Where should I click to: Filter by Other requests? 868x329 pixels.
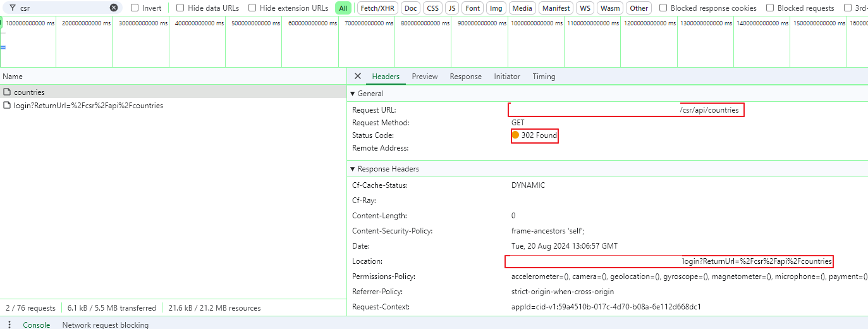639,8
